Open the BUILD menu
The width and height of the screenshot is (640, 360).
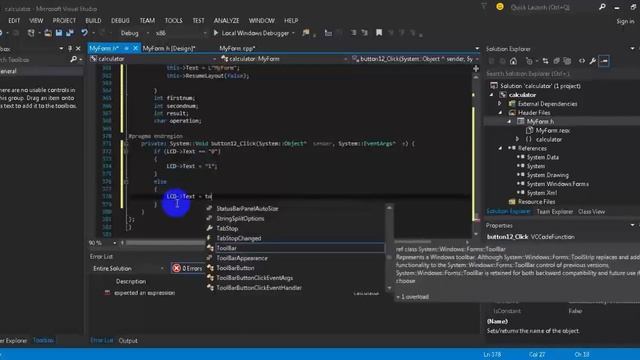point(93,20)
